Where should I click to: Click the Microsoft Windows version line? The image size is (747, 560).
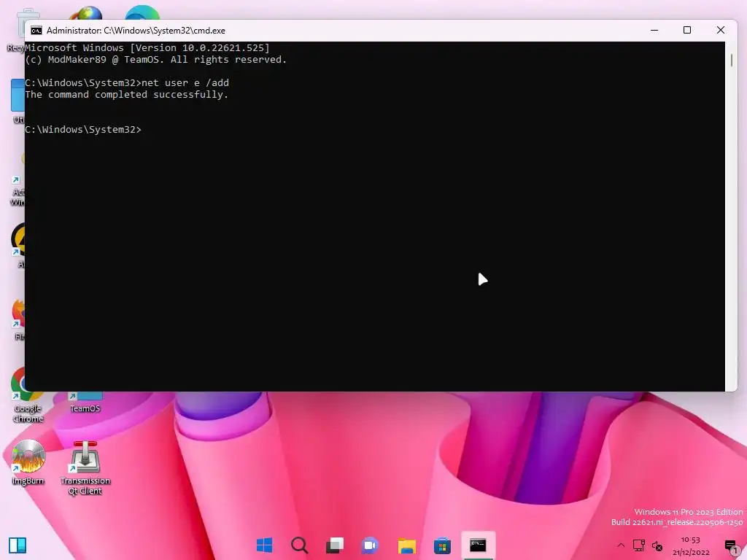147,47
